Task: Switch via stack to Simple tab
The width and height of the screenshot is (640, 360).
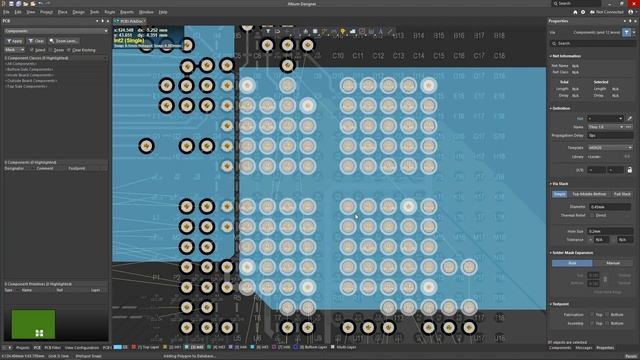Action: pos(560,194)
